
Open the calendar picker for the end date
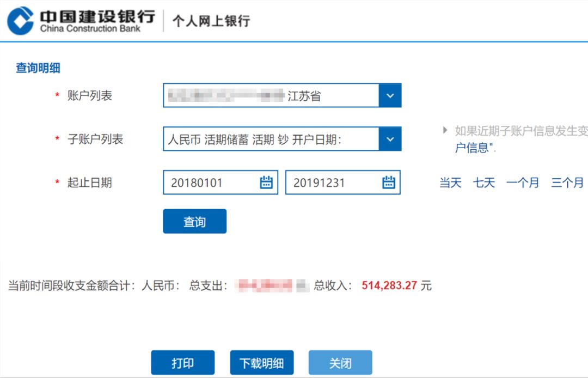click(x=388, y=182)
